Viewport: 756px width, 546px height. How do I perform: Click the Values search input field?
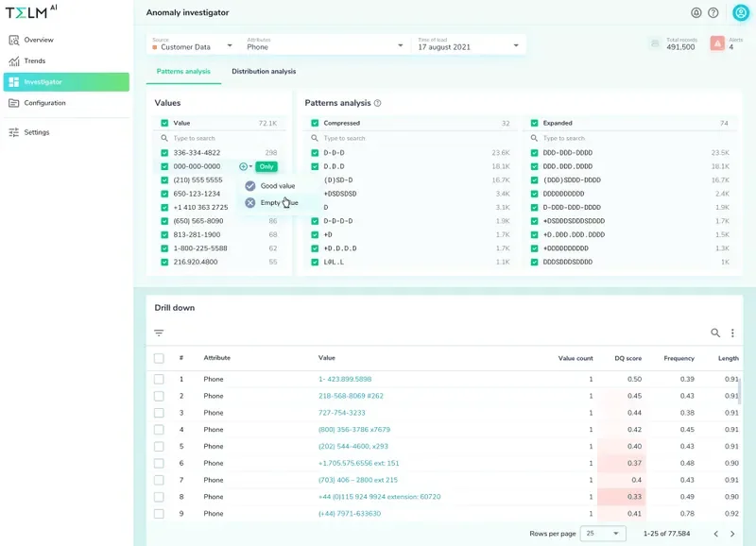222,138
